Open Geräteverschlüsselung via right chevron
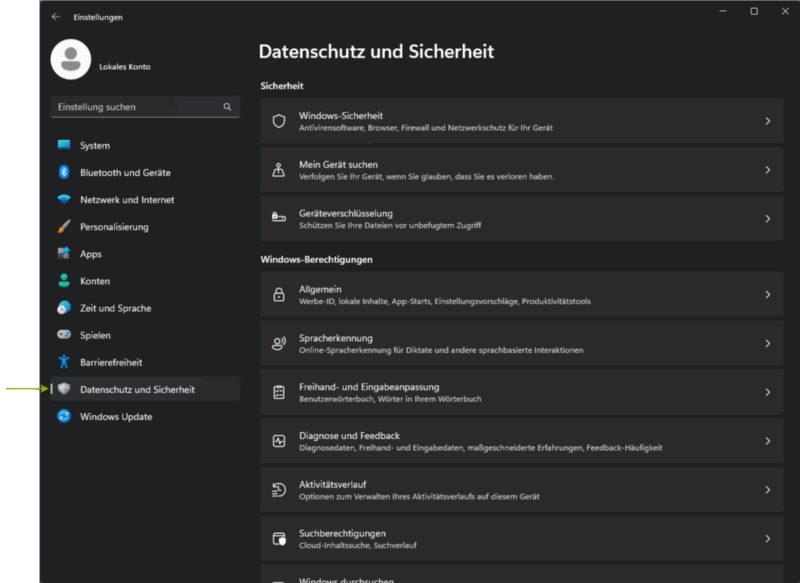This screenshot has width=800, height=583. (767, 218)
